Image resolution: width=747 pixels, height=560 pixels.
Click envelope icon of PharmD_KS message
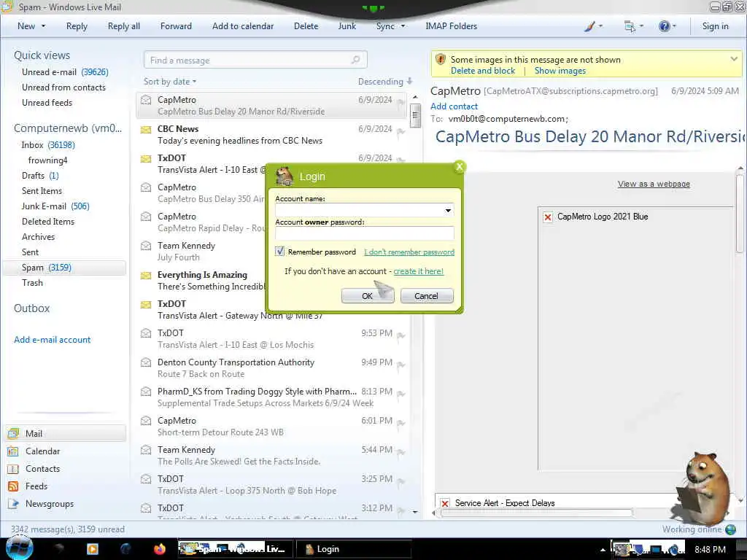tap(146, 392)
